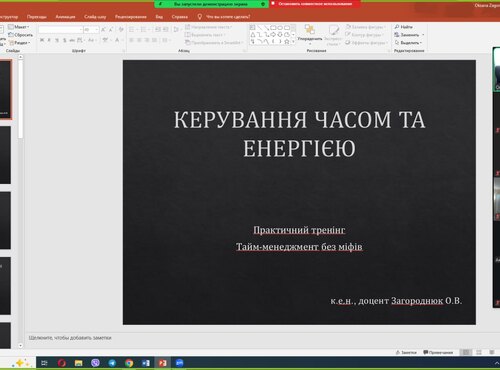Open the Анимация ribbon tab
The image size is (500, 370).
pos(65,17)
